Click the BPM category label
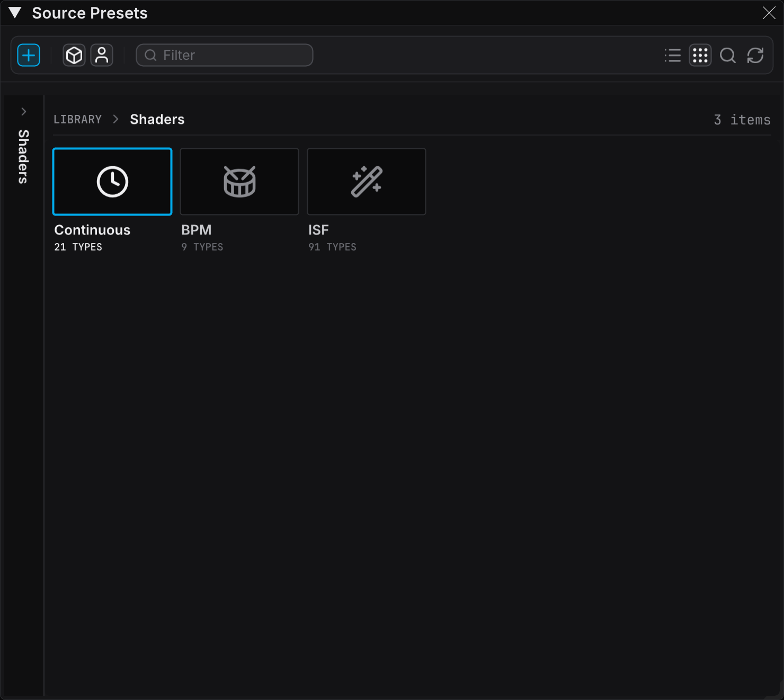 point(197,230)
